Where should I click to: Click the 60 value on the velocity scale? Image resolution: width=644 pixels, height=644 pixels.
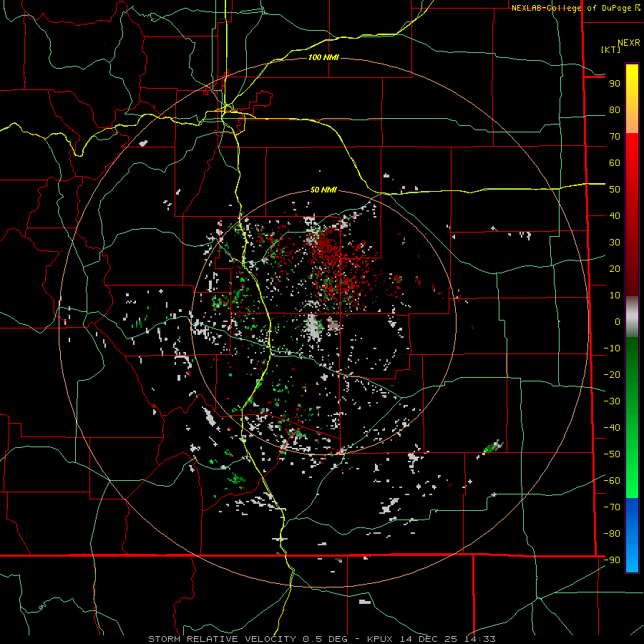(x=615, y=162)
